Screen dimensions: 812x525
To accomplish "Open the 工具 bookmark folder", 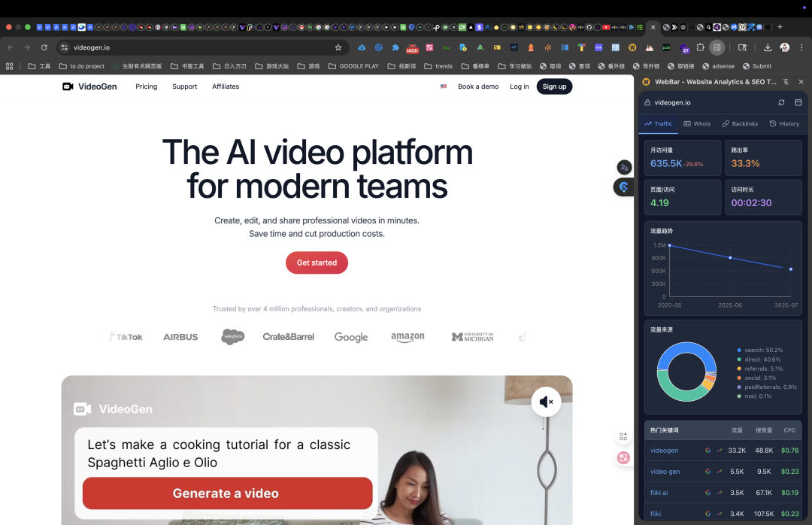I will pyautogui.click(x=39, y=66).
